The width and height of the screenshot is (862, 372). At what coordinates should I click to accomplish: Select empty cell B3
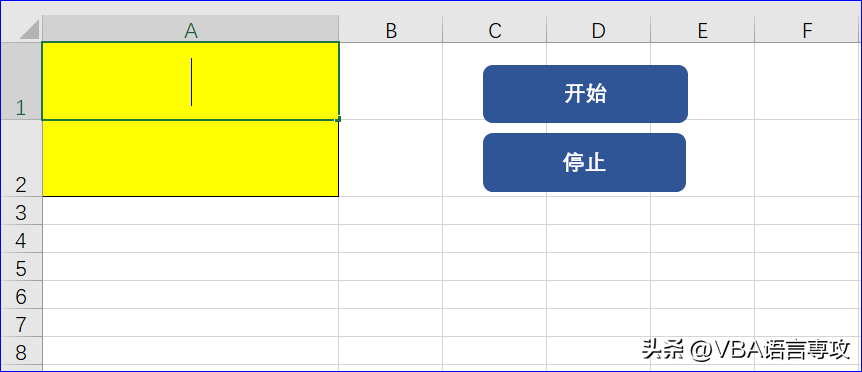point(391,211)
